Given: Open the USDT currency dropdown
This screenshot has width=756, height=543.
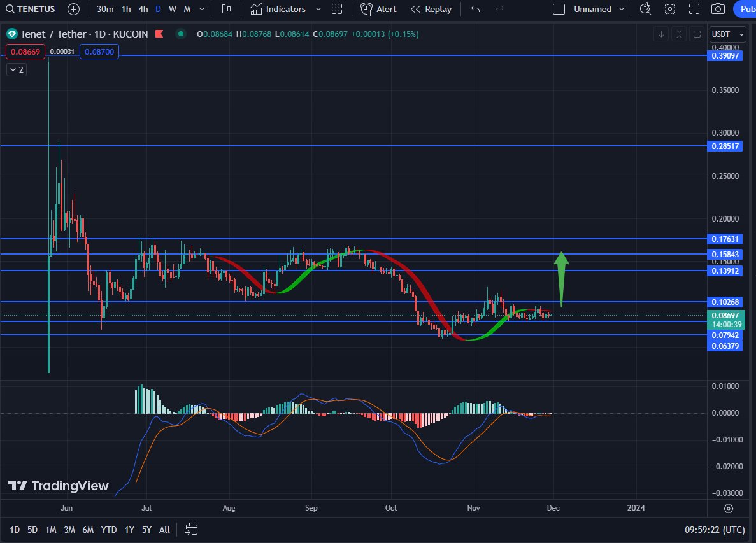Looking at the screenshot, I should tap(727, 34).
